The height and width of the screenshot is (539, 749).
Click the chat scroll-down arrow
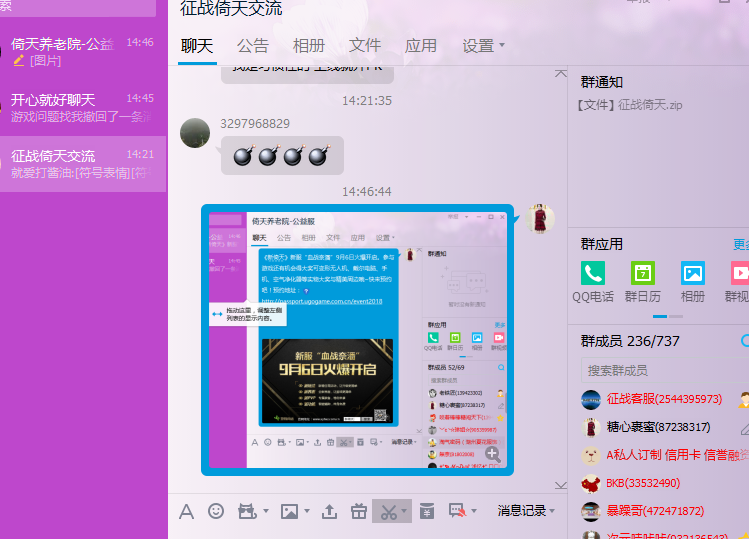coord(561,485)
